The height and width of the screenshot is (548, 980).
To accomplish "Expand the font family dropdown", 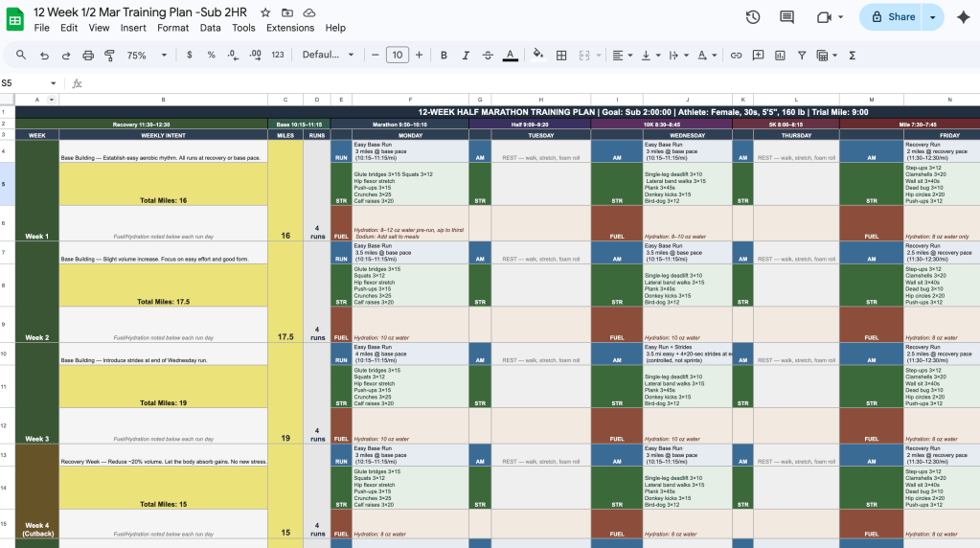I will pyautogui.click(x=328, y=56).
